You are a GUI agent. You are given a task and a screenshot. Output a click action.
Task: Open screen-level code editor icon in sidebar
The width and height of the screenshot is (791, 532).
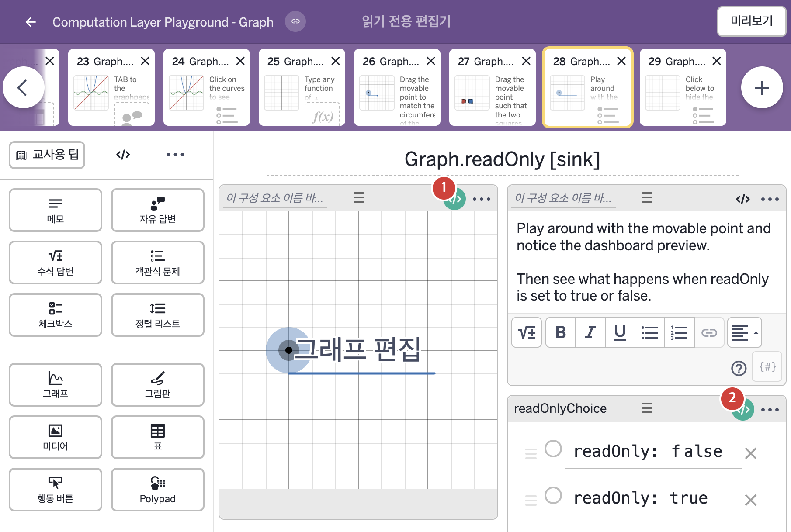pos(123,155)
